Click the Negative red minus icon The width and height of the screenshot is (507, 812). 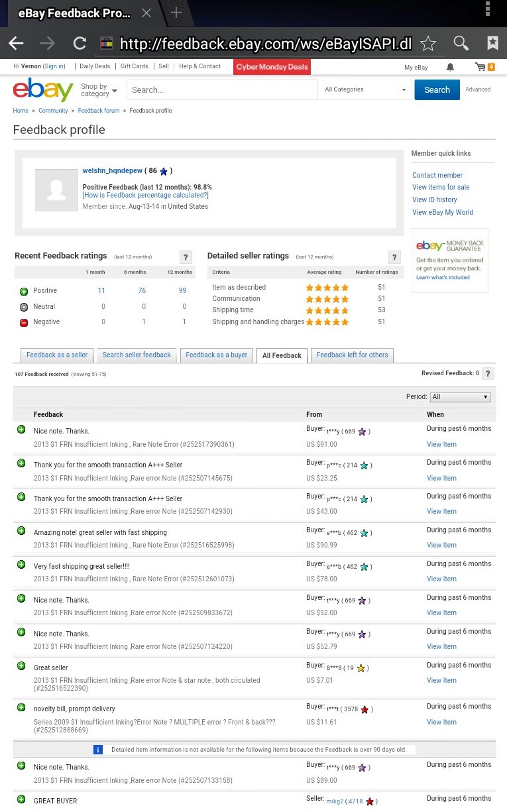click(x=24, y=322)
